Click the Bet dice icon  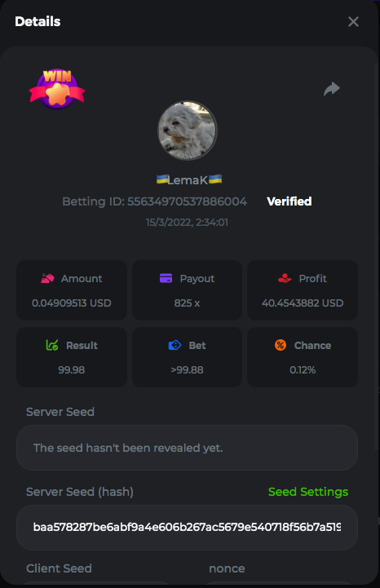click(x=175, y=345)
